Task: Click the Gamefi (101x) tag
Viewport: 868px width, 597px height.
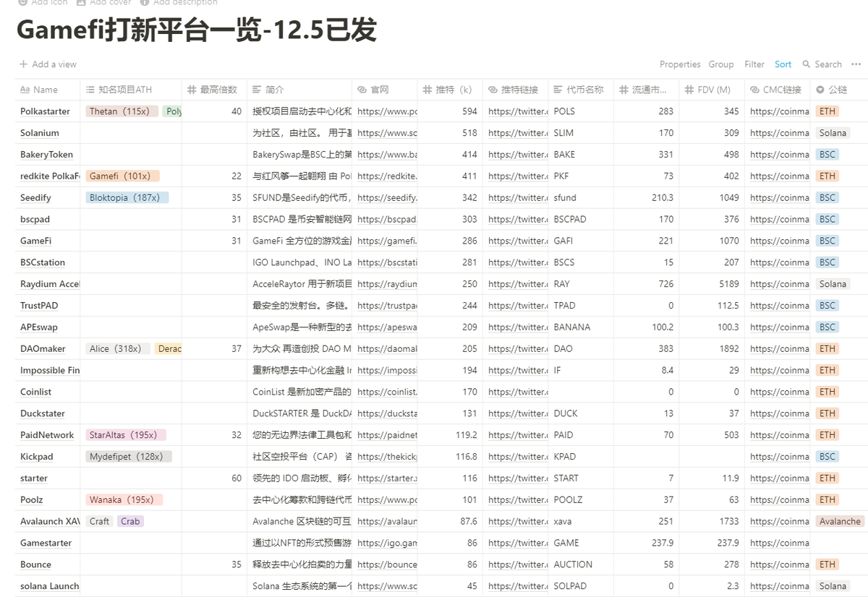Action: (122, 176)
